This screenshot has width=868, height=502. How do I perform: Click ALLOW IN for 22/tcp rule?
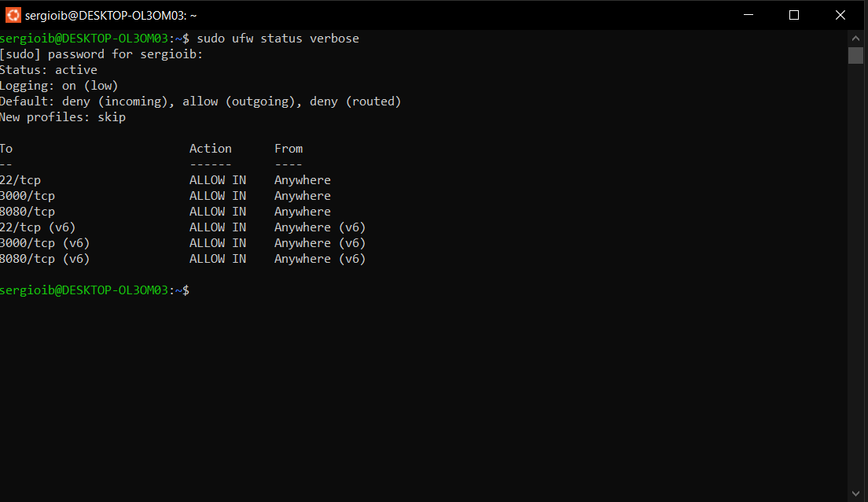click(x=218, y=180)
